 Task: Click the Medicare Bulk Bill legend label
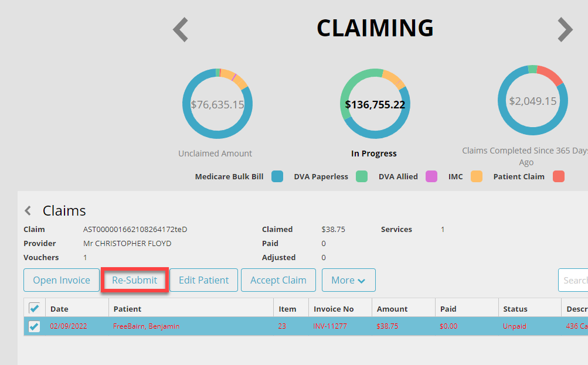point(229,176)
